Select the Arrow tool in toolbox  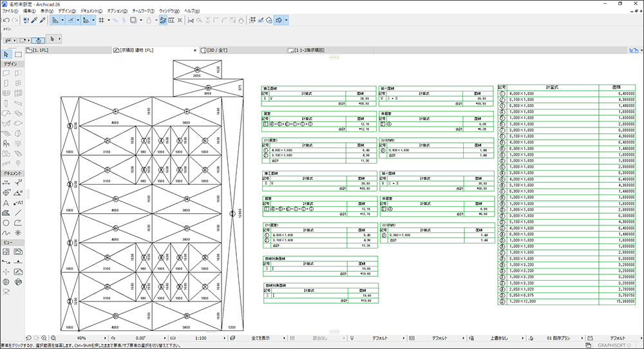point(6,54)
